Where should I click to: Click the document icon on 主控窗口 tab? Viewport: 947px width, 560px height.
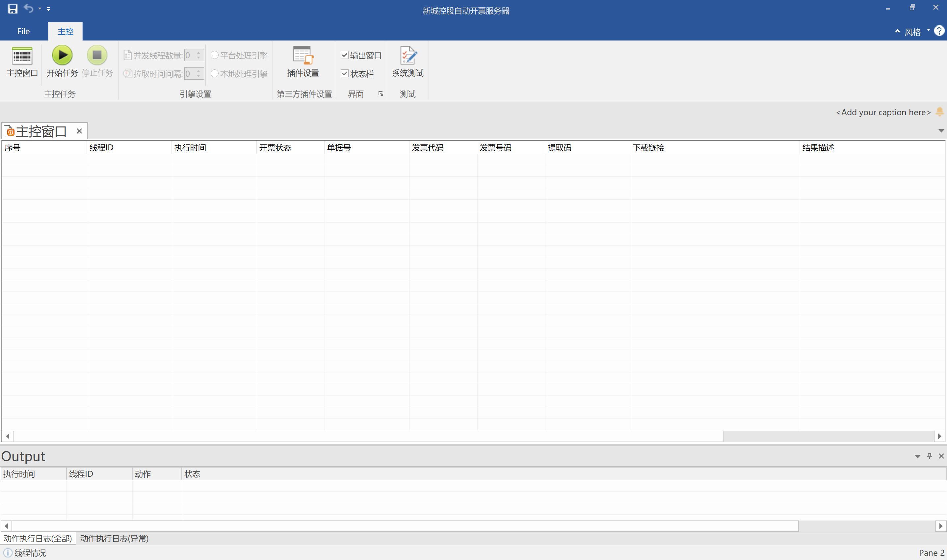(9, 131)
